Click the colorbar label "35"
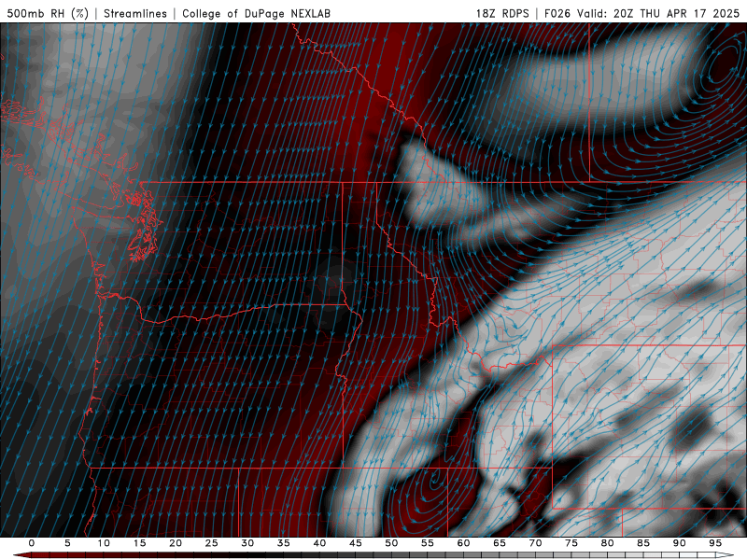 284,543
